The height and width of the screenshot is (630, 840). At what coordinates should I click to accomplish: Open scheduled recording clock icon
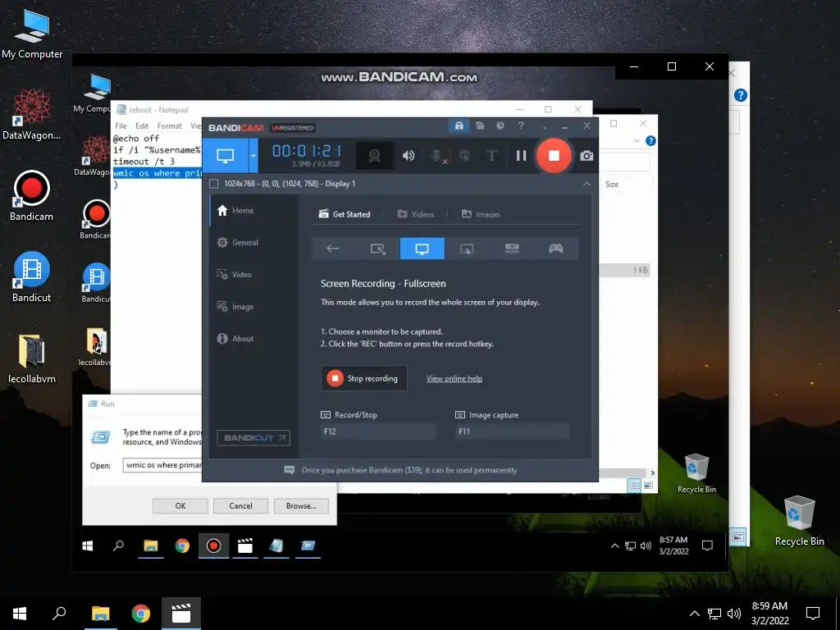pos(500,126)
